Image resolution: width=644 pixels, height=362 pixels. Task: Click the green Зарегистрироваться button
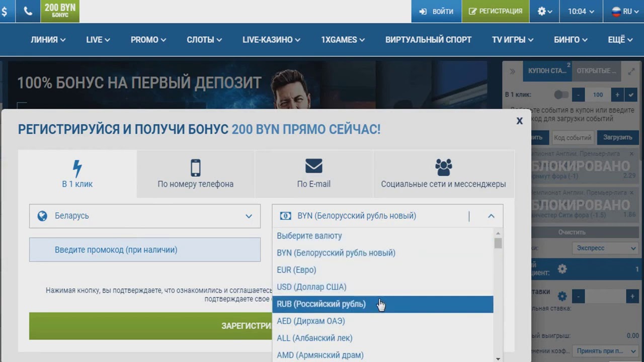150,326
